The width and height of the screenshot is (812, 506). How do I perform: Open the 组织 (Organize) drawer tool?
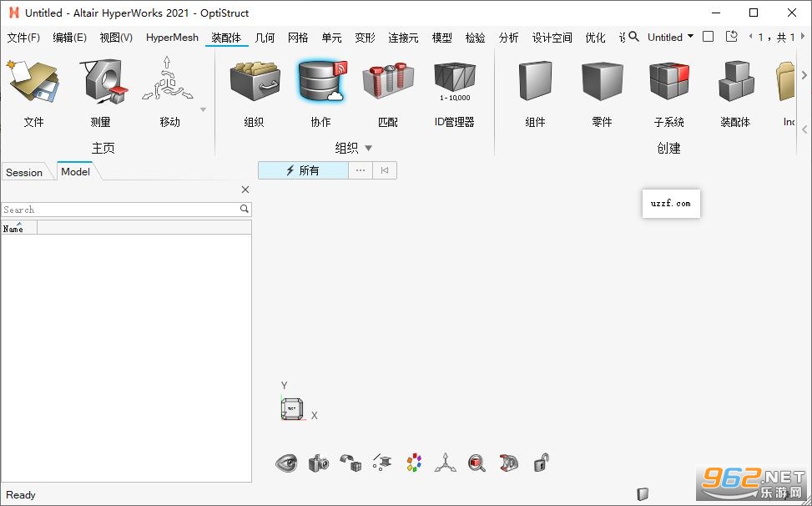[x=255, y=81]
